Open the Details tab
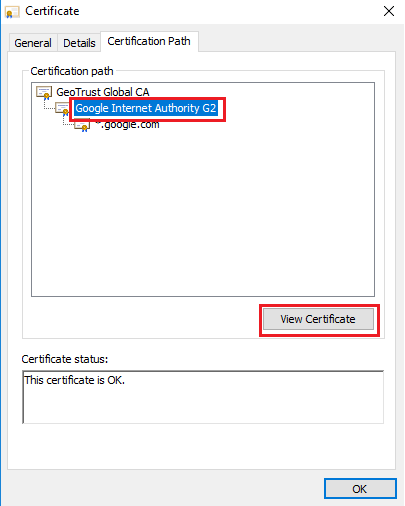Image resolution: width=405 pixels, height=506 pixels. 79,43
